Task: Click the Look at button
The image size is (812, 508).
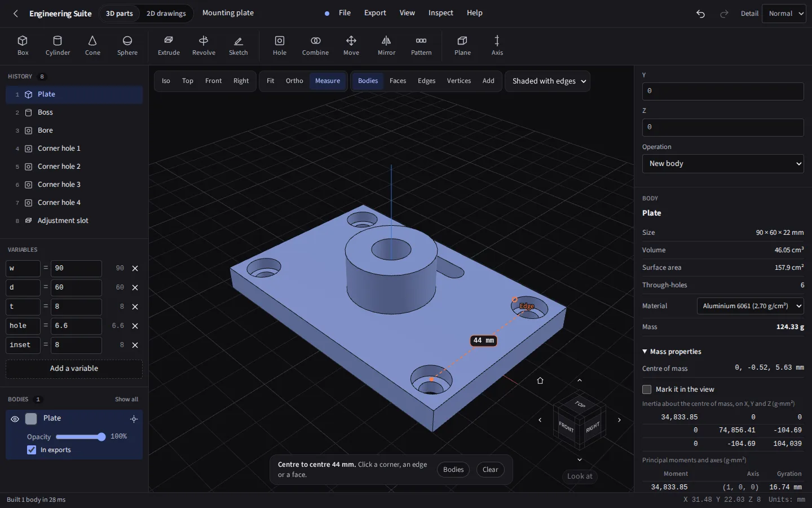Action: pos(580,476)
